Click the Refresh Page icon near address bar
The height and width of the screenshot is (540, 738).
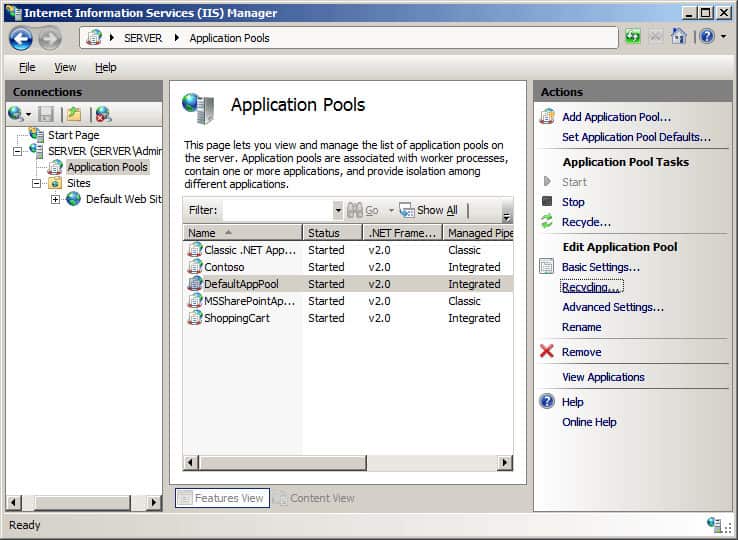click(x=633, y=37)
